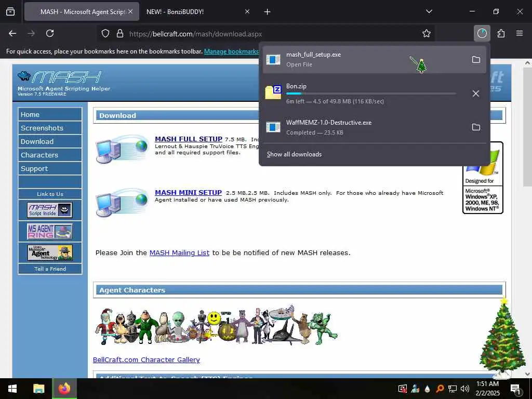532x399 pixels.
Task: Click Link to Us sidebar item
Action: pyautogui.click(x=50, y=194)
